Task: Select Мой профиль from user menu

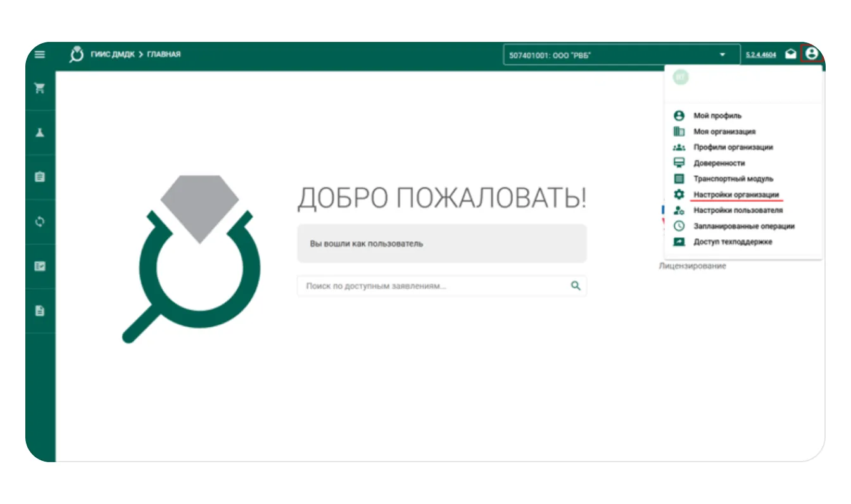Action: pyautogui.click(x=717, y=116)
